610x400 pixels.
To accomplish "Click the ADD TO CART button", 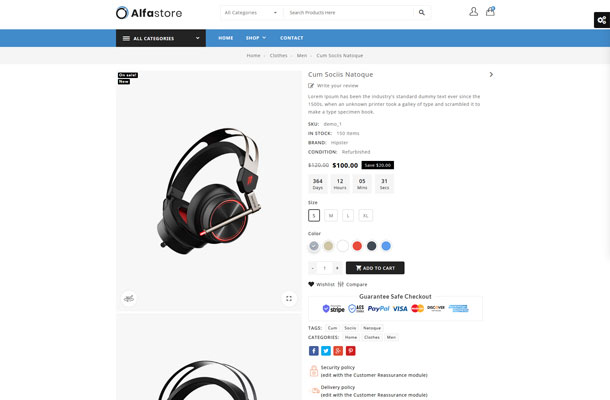I will point(375,268).
